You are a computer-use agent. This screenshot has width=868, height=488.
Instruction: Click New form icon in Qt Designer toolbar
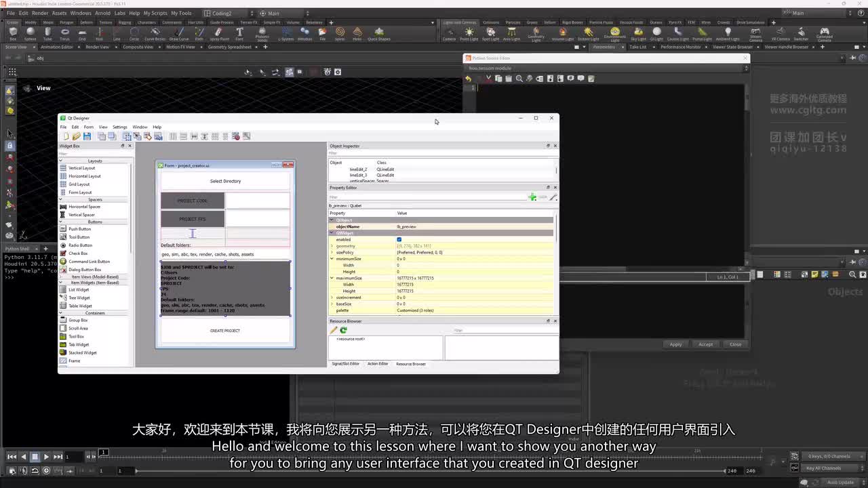tap(66, 136)
